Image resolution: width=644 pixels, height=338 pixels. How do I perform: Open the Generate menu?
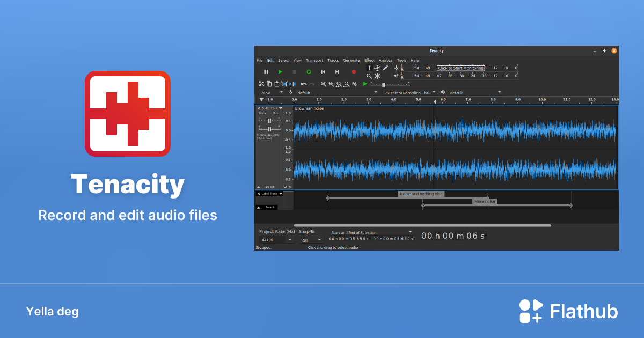352,60
